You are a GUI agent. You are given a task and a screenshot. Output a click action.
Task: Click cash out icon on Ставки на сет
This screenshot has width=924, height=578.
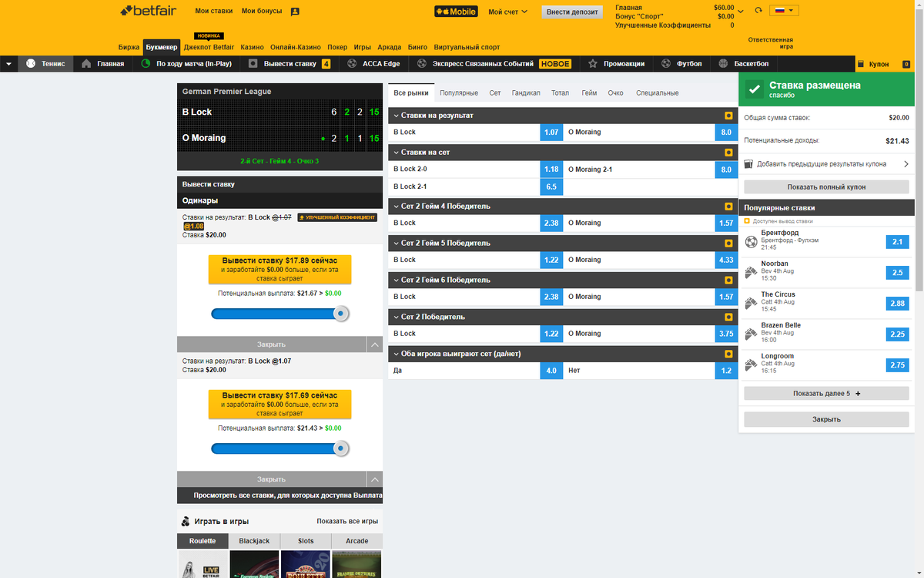728,153
